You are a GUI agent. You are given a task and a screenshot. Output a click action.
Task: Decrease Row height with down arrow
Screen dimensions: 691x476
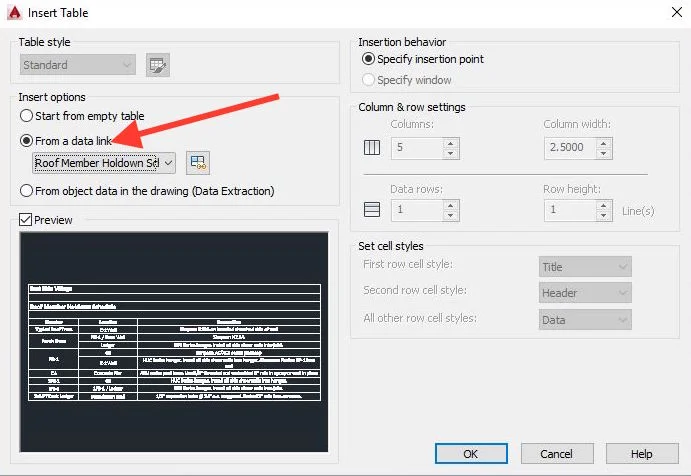pos(603,216)
